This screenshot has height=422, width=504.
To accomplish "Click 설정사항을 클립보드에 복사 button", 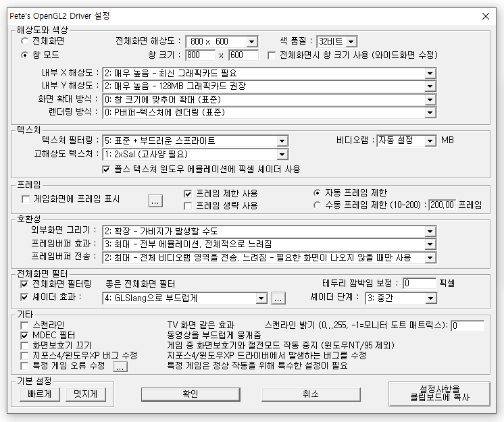I will pos(439,394).
